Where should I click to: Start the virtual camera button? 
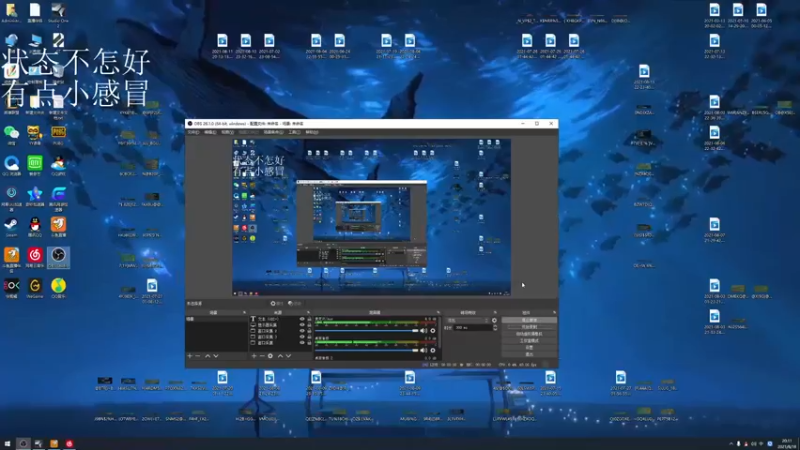[530, 334]
